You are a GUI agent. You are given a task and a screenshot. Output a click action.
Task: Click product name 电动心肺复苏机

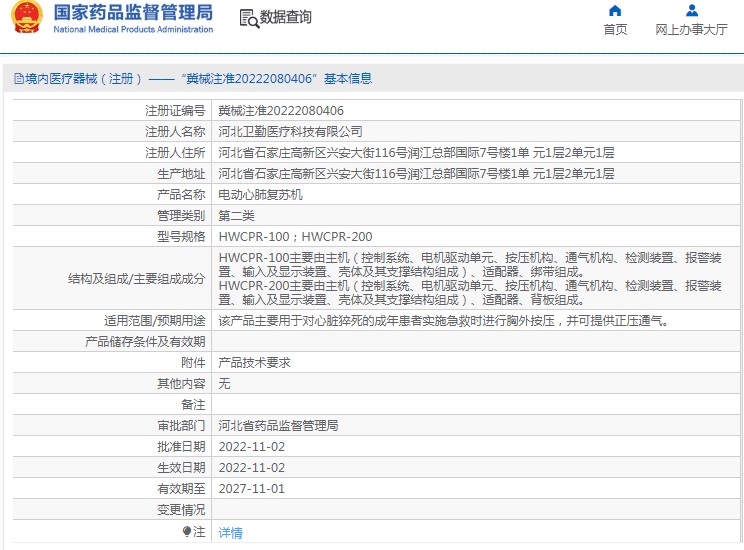[x=260, y=195]
